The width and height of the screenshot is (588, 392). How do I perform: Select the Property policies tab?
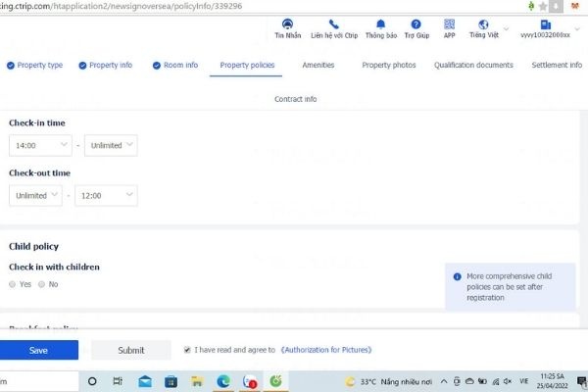[247, 66]
